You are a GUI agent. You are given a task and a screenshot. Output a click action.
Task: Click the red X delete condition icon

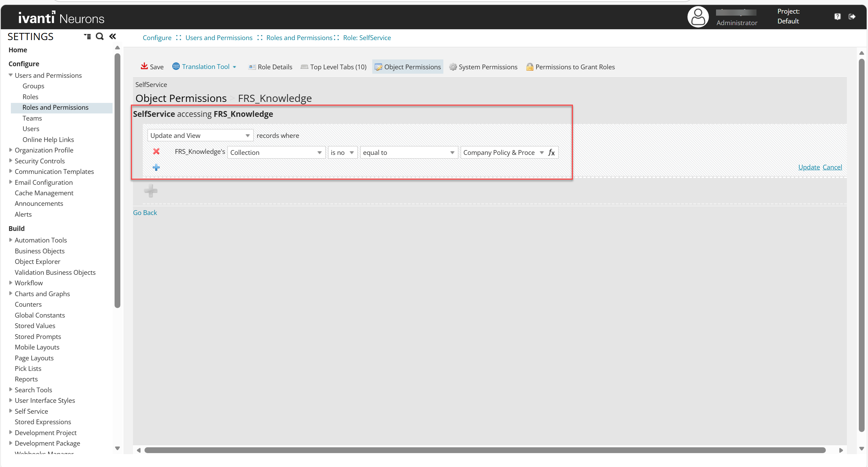[156, 151]
